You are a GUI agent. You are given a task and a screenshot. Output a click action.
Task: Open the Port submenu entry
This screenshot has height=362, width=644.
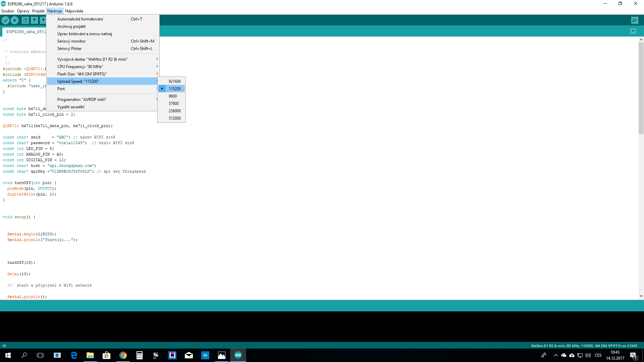61,89
